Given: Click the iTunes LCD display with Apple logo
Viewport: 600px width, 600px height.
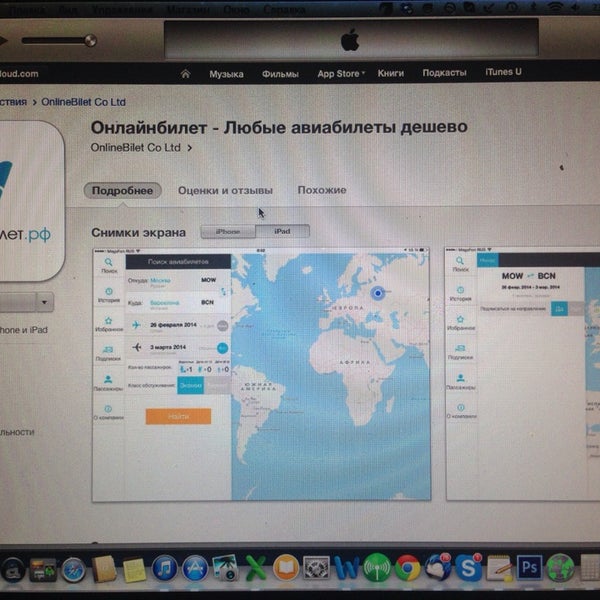Looking at the screenshot, I should point(351,39).
